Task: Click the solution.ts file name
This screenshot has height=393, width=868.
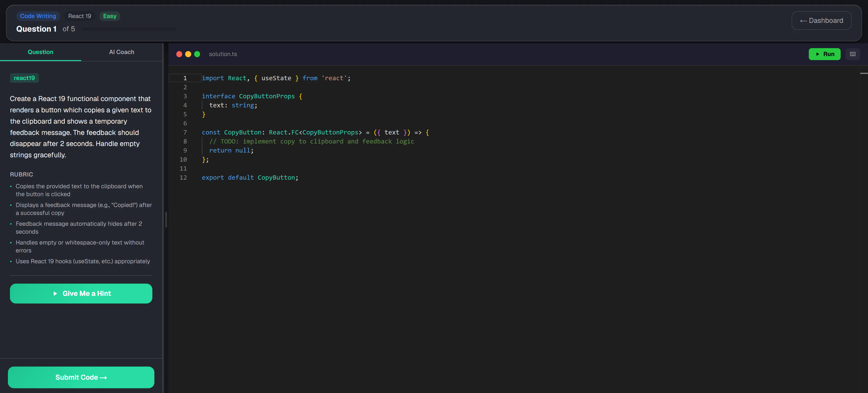Action: (x=223, y=54)
